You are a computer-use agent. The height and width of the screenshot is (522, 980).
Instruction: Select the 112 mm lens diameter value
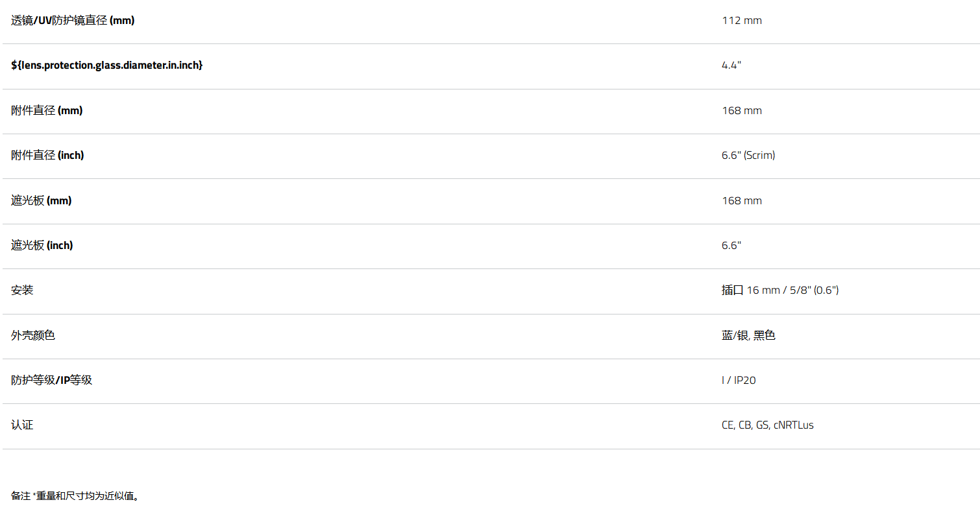741,21
